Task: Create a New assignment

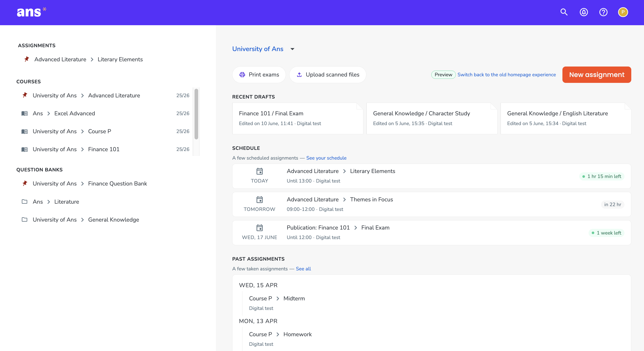Action: [597, 75]
